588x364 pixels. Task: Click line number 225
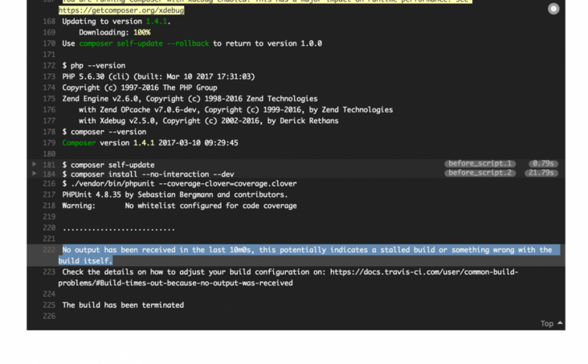(49, 305)
